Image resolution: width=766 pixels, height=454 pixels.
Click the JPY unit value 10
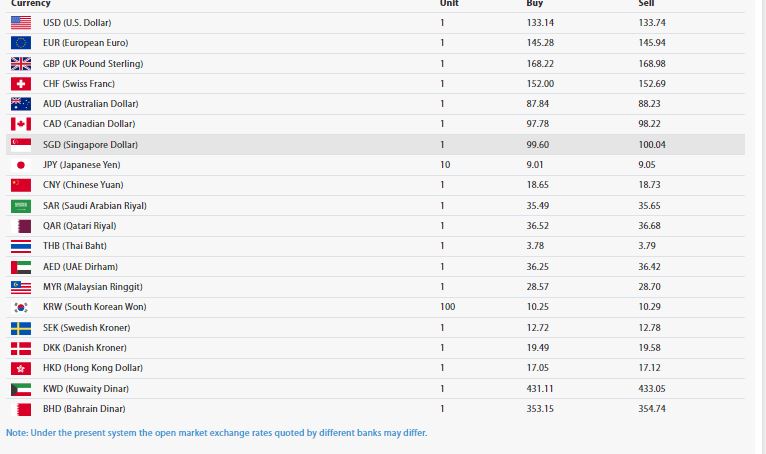point(445,165)
